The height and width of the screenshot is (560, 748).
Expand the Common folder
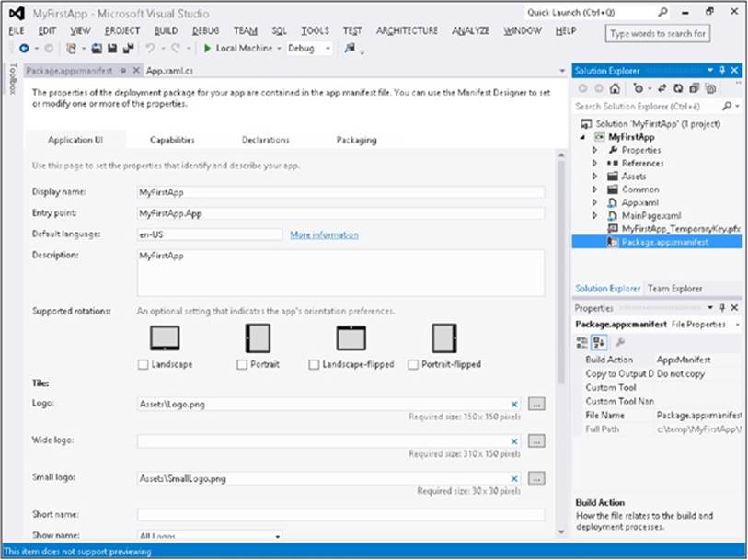(x=594, y=189)
